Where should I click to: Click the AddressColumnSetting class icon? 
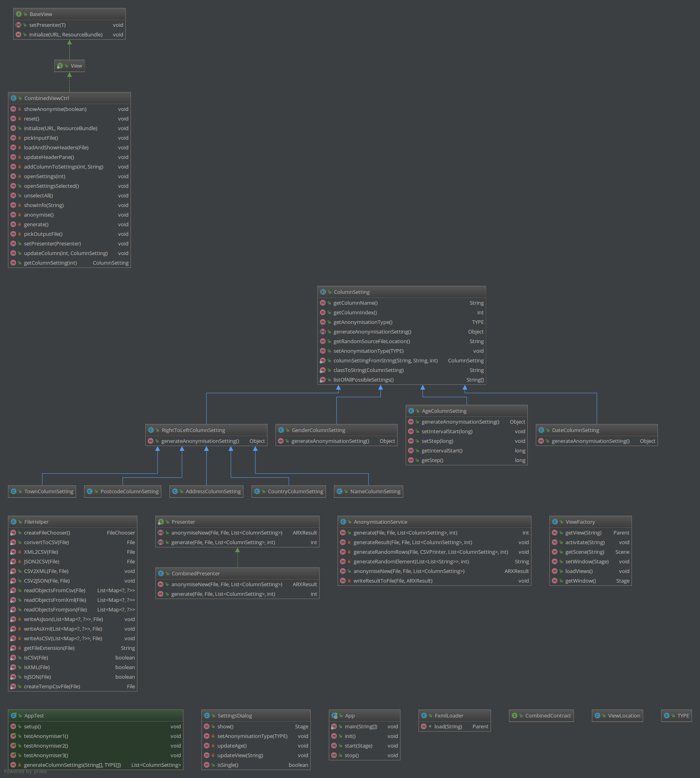pos(175,491)
